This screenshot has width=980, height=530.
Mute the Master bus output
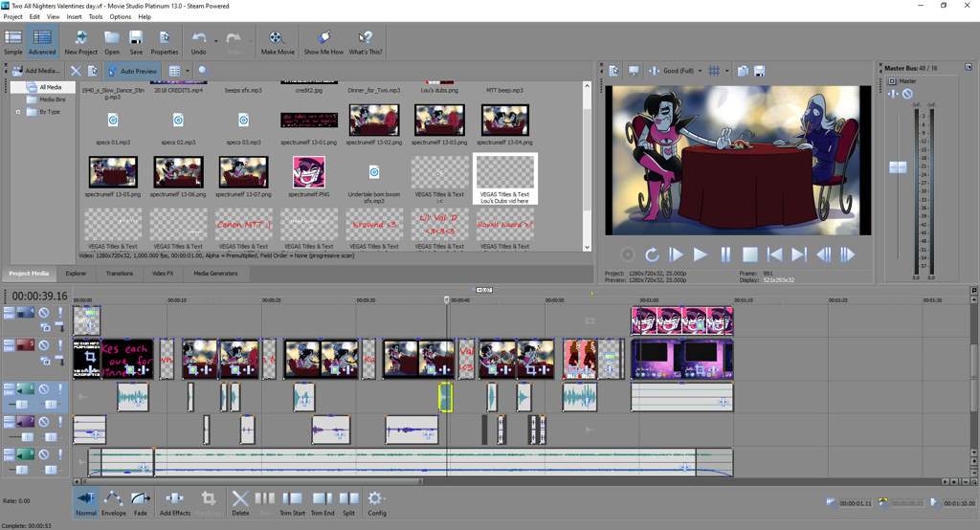tap(907, 93)
